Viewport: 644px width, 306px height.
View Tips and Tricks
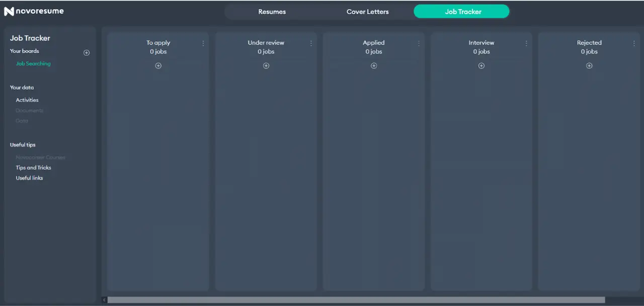click(x=33, y=168)
